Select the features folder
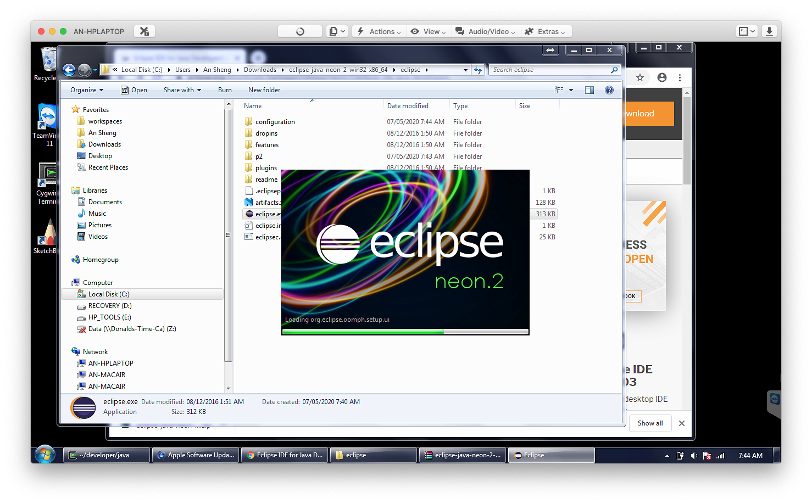Image resolution: width=812 pixels, height=504 pixels. tap(266, 145)
